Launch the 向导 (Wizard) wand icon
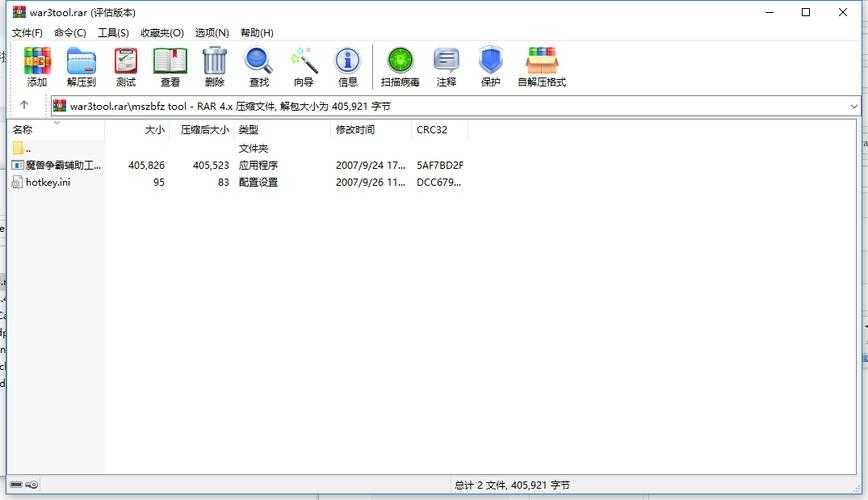Viewport: 868px width, 500px height. [x=304, y=61]
